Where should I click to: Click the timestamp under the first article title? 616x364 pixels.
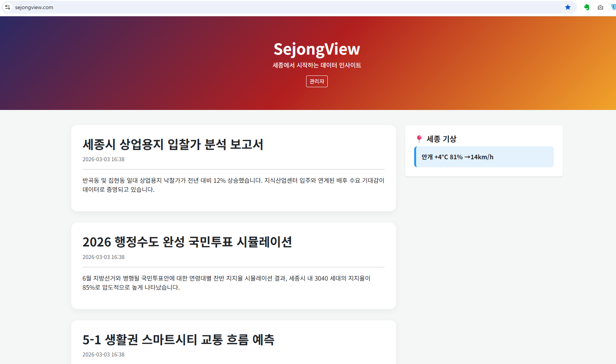103,159
